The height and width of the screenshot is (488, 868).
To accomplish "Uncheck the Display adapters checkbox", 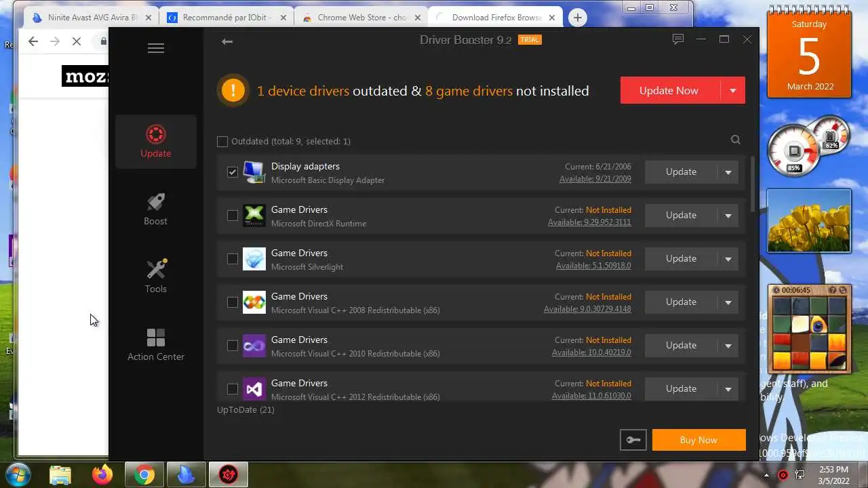I will (233, 172).
